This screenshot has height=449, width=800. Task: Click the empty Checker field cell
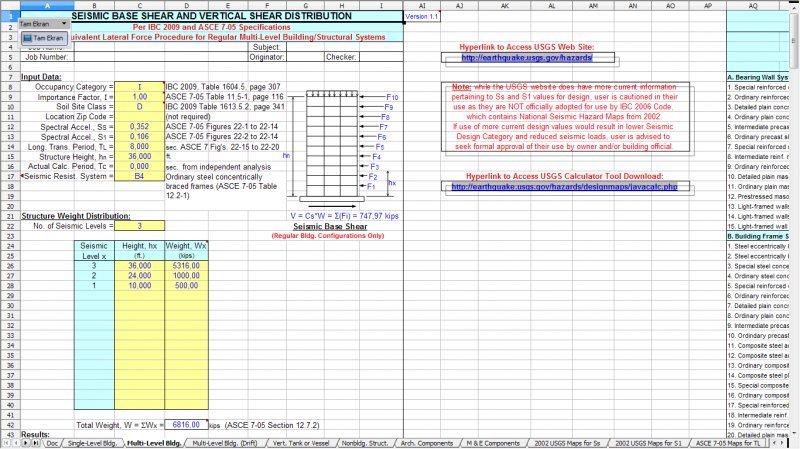point(381,57)
